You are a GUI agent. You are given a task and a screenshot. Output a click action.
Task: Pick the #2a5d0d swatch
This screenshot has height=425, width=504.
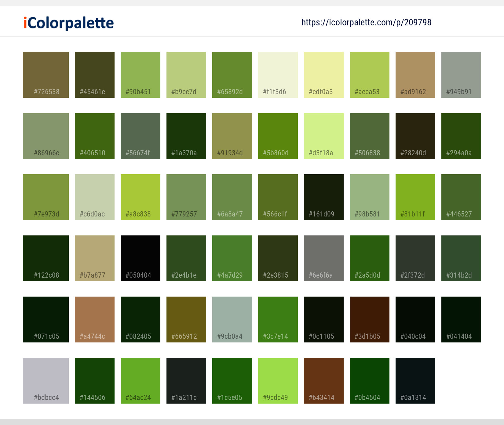pos(370,258)
